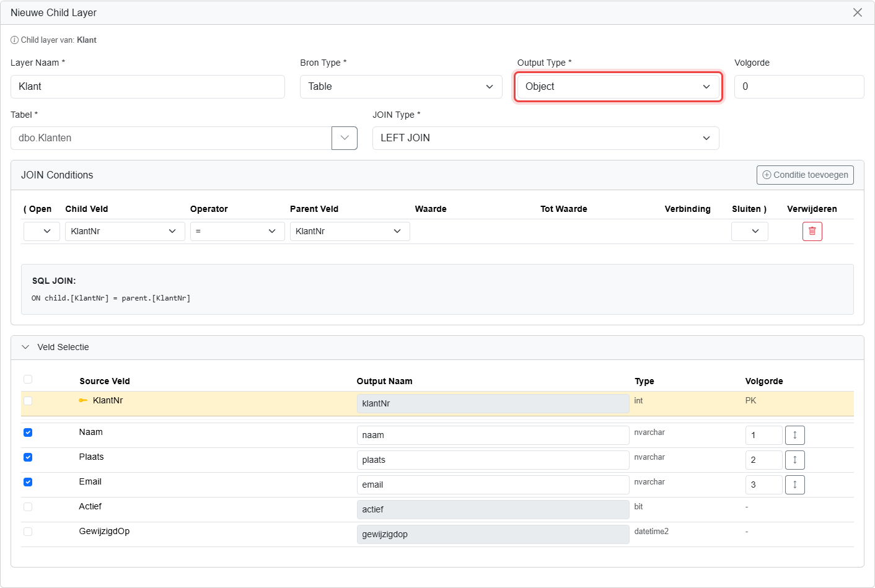Click the Conditie toevoegen button
The height and width of the screenshot is (588, 875).
tap(805, 175)
